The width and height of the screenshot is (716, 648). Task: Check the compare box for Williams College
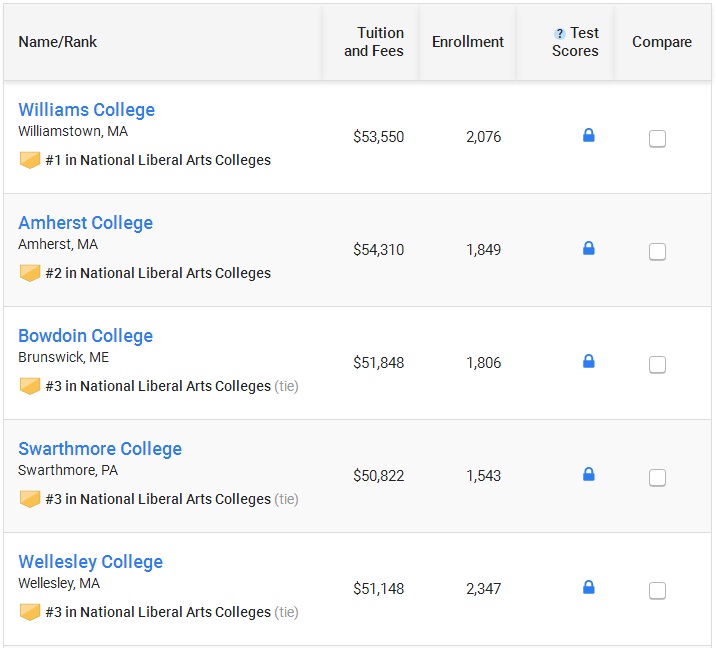[657, 138]
